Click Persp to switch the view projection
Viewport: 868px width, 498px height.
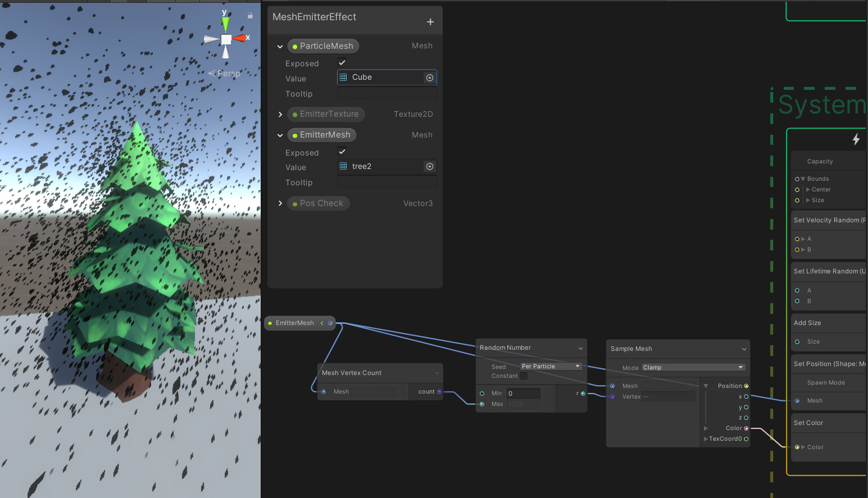pos(229,73)
